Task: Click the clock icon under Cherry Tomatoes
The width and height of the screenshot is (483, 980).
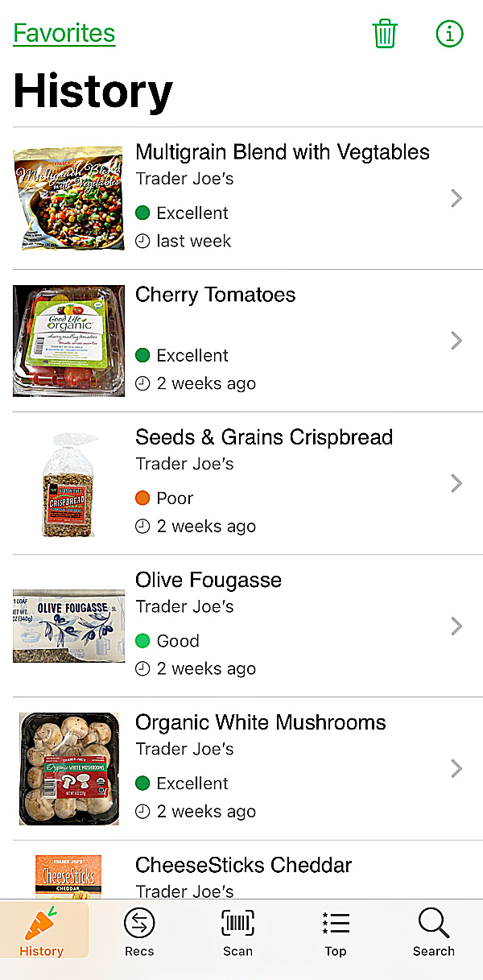Action: [142, 383]
